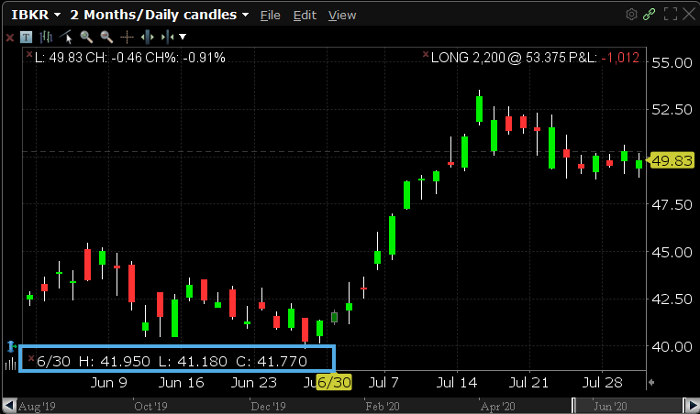
Task: Open the Edit menu
Action: click(x=305, y=15)
